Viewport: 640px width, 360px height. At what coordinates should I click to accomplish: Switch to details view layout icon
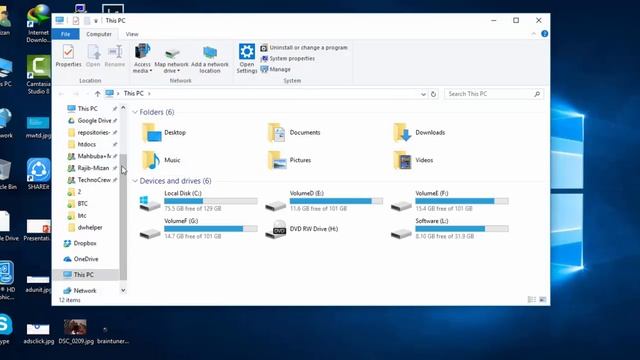coord(532,300)
